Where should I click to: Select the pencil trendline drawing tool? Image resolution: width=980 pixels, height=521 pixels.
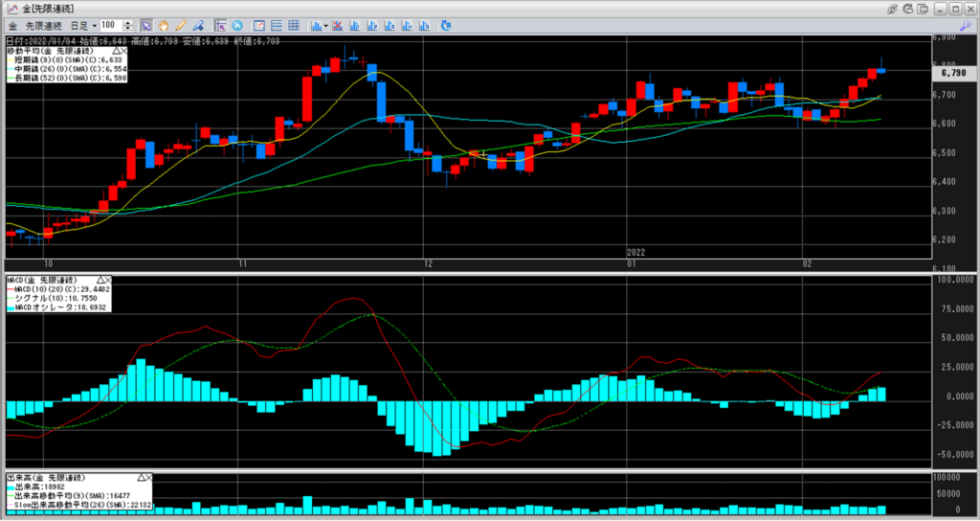tap(180, 24)
